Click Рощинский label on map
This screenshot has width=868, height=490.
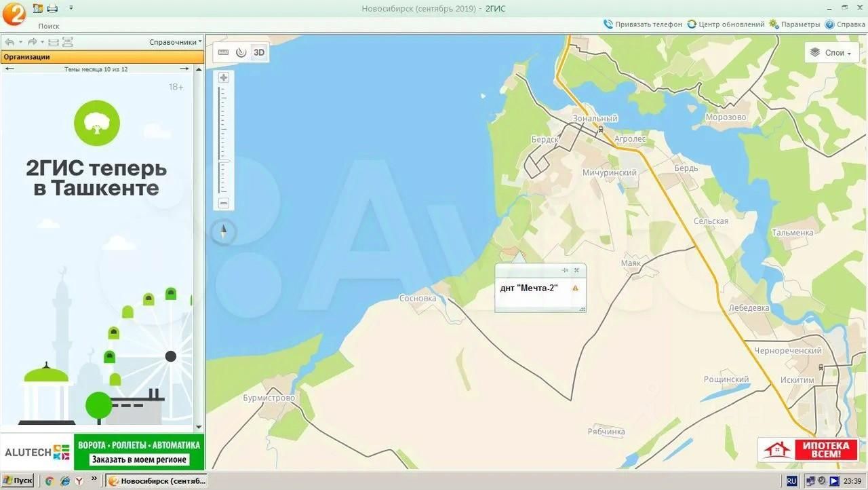click(726, 380)
